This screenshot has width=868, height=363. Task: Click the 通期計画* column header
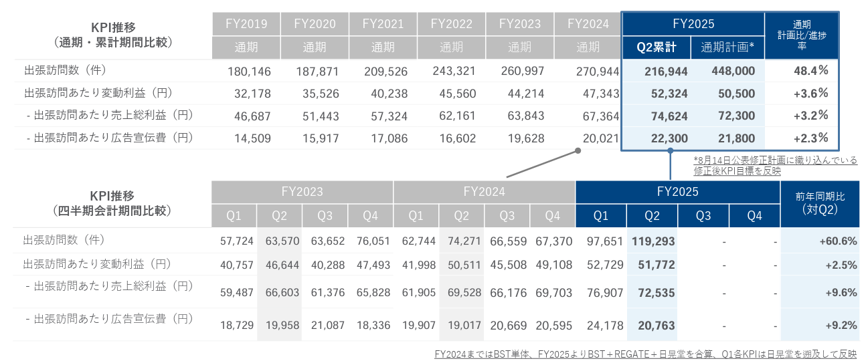727,47
